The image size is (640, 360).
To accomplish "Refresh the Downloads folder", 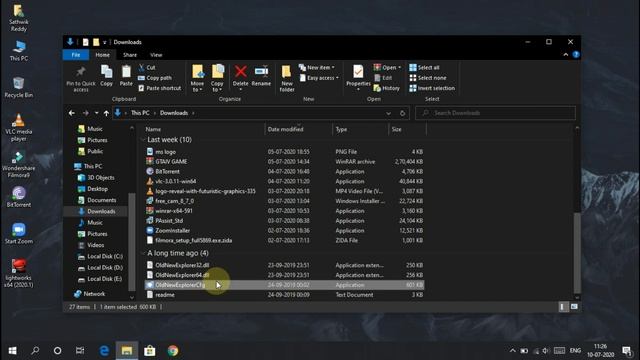I will 402,113.
